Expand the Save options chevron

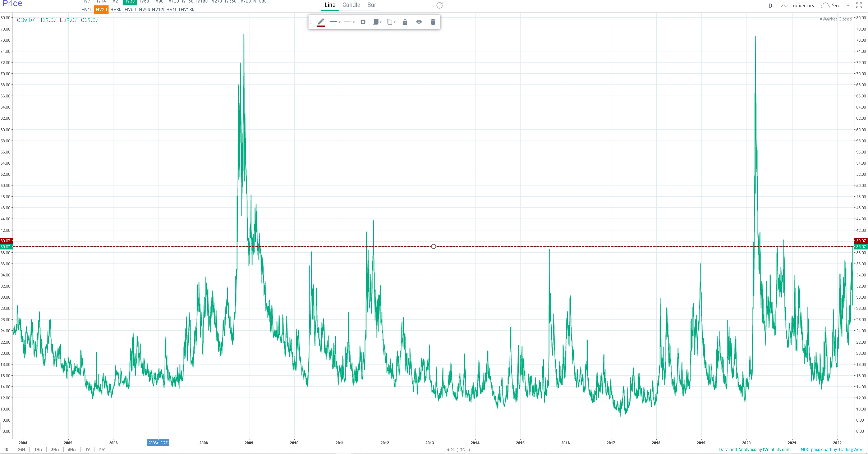pyautogui.click(x=848, y=5)
